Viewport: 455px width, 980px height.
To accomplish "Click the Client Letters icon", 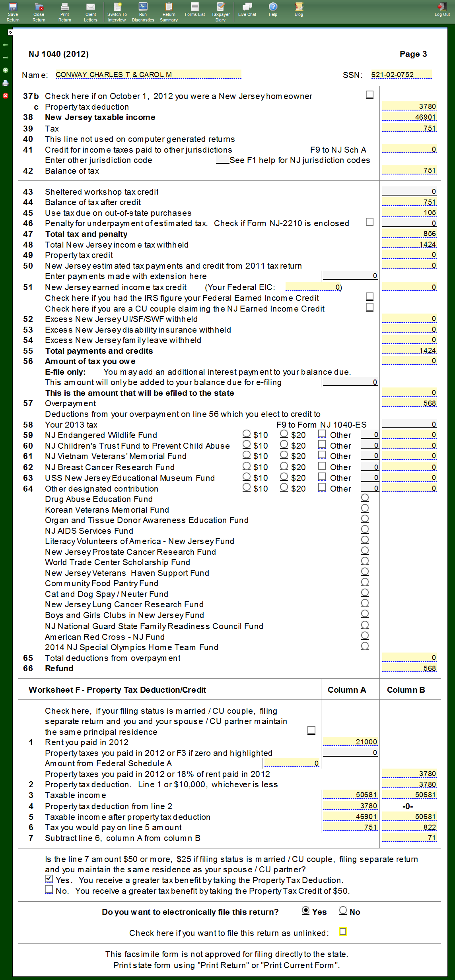I will point(91,12).
